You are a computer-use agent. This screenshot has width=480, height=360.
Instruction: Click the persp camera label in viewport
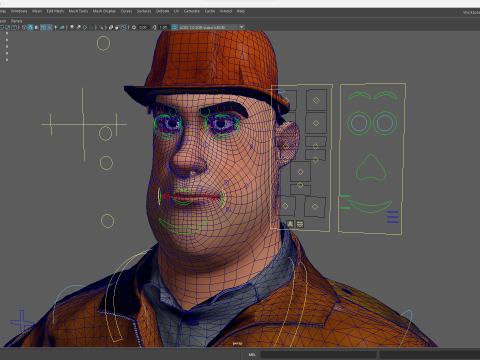[x=237, y=343]
